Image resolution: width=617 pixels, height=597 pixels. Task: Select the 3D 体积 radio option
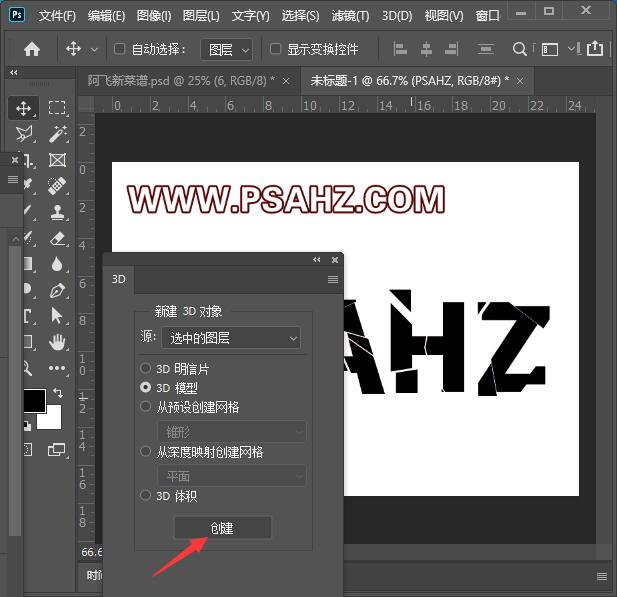coord(145,495)
